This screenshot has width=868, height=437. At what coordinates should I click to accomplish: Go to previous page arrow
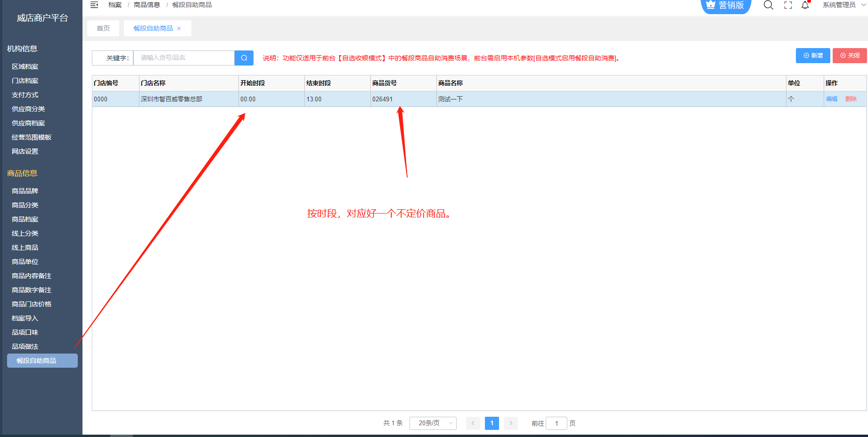pos(473,423)
